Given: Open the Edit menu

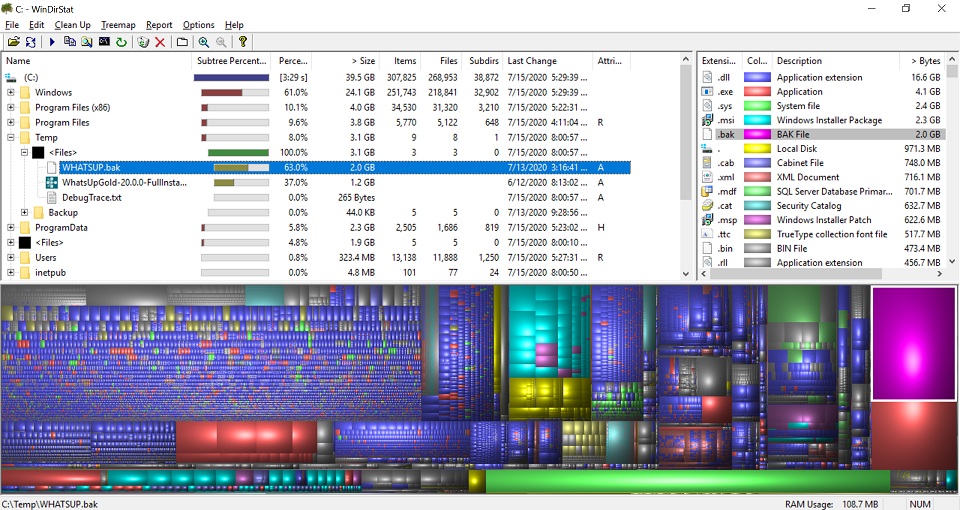Looking at the screenshot, I should pyautogui.click(x=37, y=25).
